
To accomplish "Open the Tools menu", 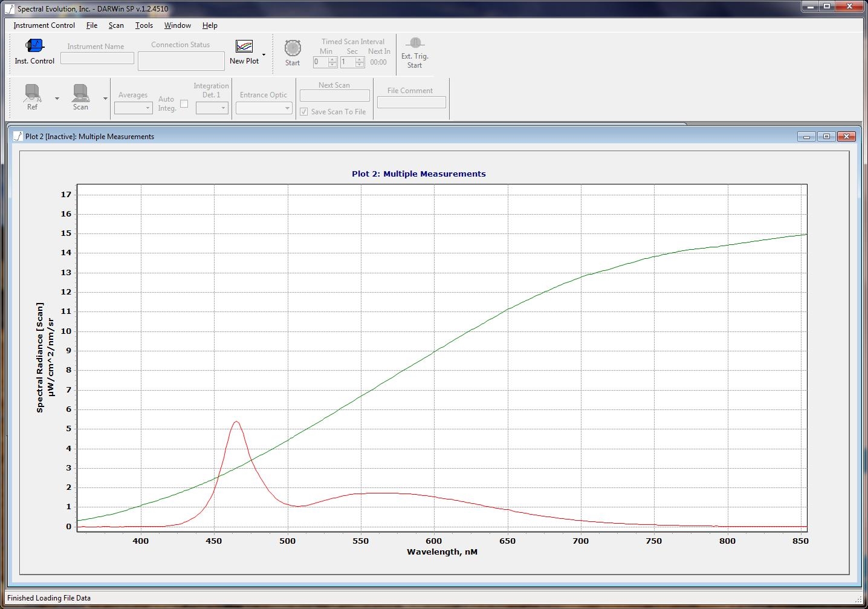I will point(144,25).
